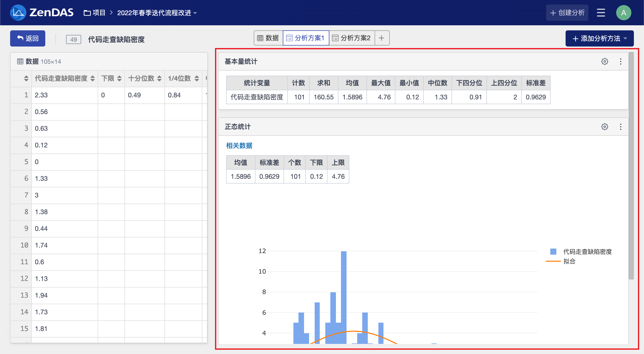Click the ZenDAS logo icon
The width and height of the screenshot is (644, 354).
(18, 12)
